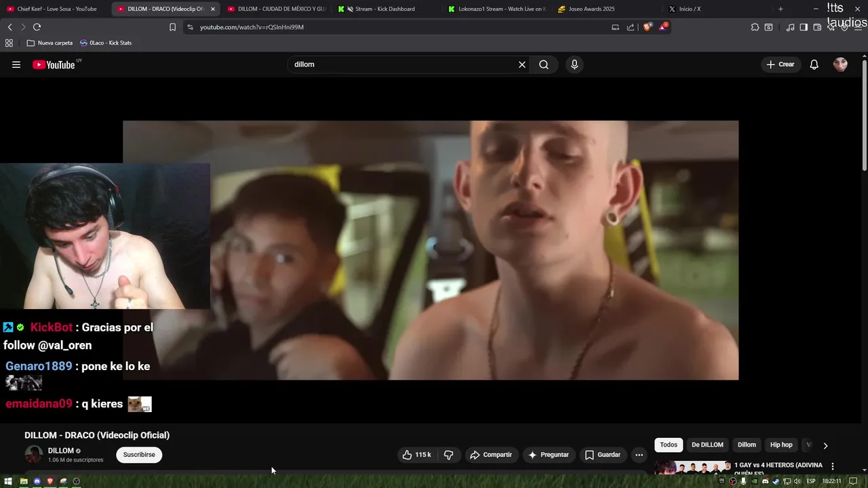The height and width of the screenshot is (488, 868).
Task: Switch to the Stream - Kick Dashboard tab
Action: 387,9
